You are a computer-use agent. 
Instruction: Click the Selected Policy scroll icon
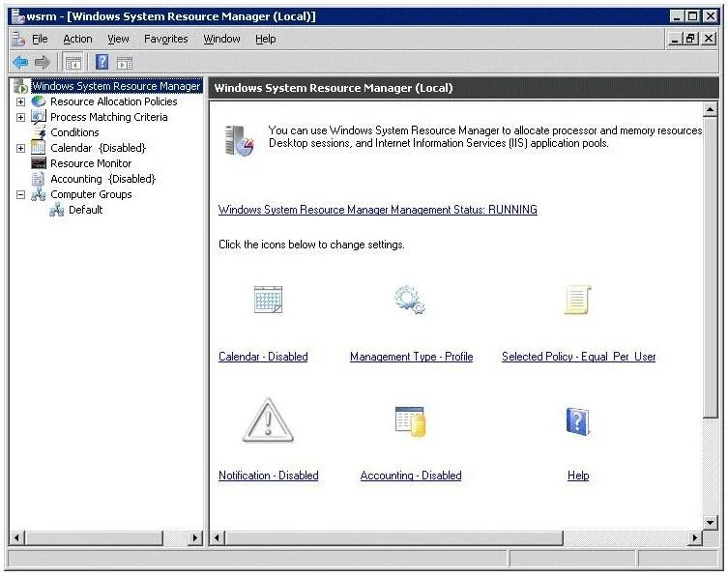[x=577, y=300]
